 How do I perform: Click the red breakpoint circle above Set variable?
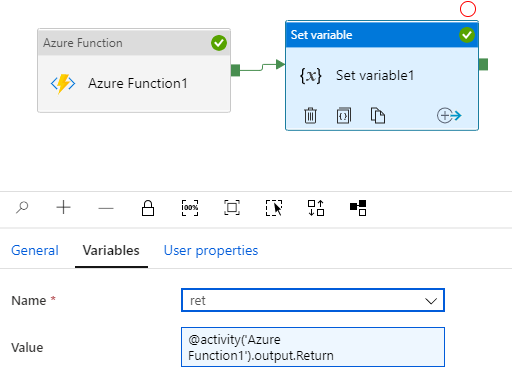tap(468, 9)
